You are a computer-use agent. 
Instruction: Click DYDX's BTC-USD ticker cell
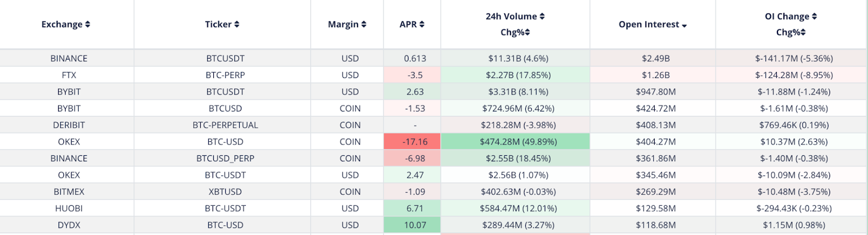(x=225, y=225)
